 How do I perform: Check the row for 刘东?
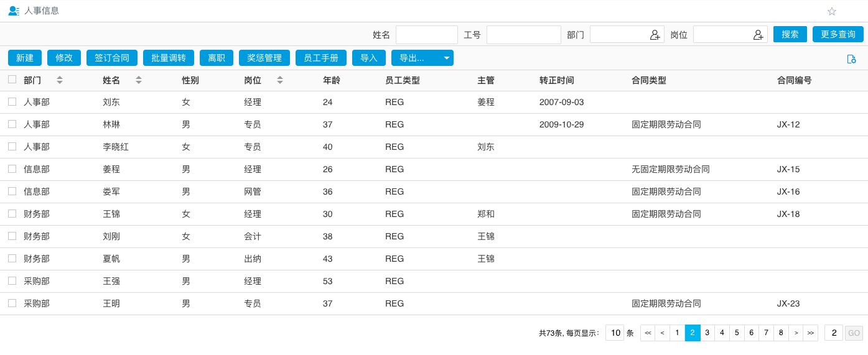coord(12,102)
